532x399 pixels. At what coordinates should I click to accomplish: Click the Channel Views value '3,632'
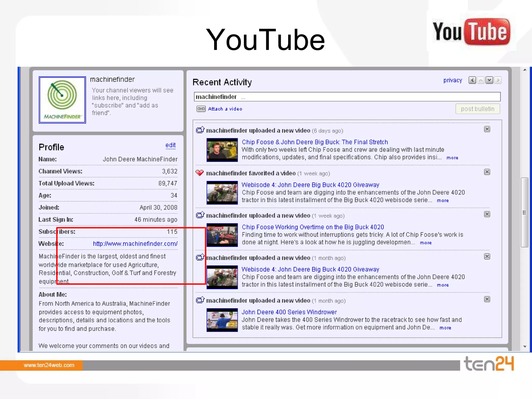(170, 171)
